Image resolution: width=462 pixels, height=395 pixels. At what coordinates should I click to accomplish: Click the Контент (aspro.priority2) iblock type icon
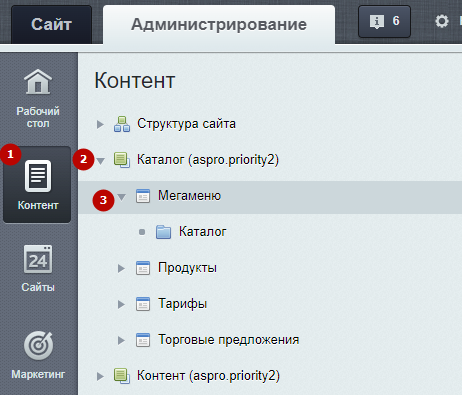pos(122,376)
